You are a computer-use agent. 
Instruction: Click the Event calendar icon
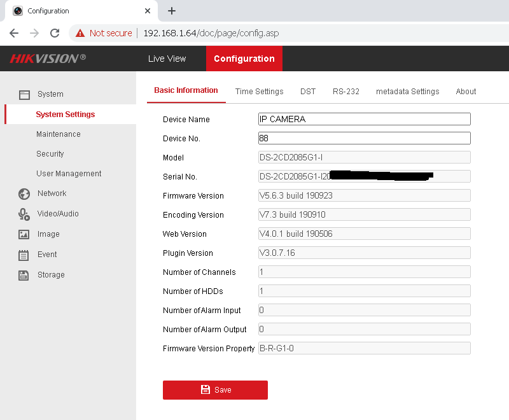coord(24,255)
